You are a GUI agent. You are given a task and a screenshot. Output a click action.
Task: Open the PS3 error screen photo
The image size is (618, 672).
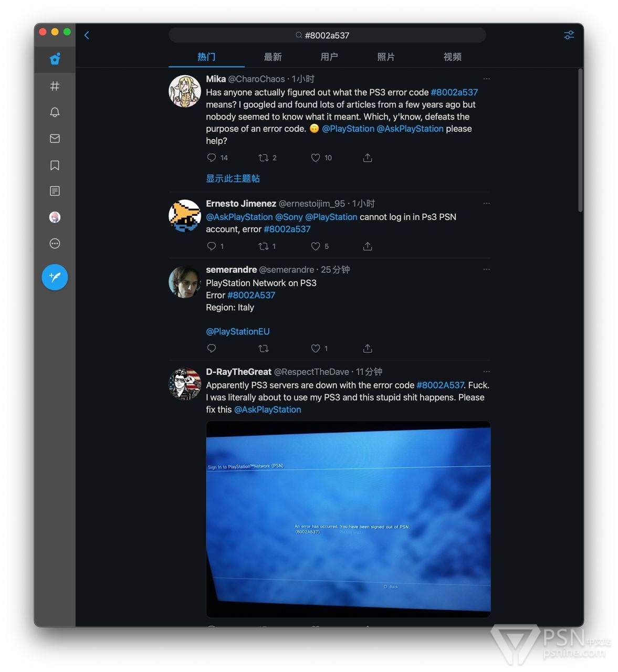point(348,519)
